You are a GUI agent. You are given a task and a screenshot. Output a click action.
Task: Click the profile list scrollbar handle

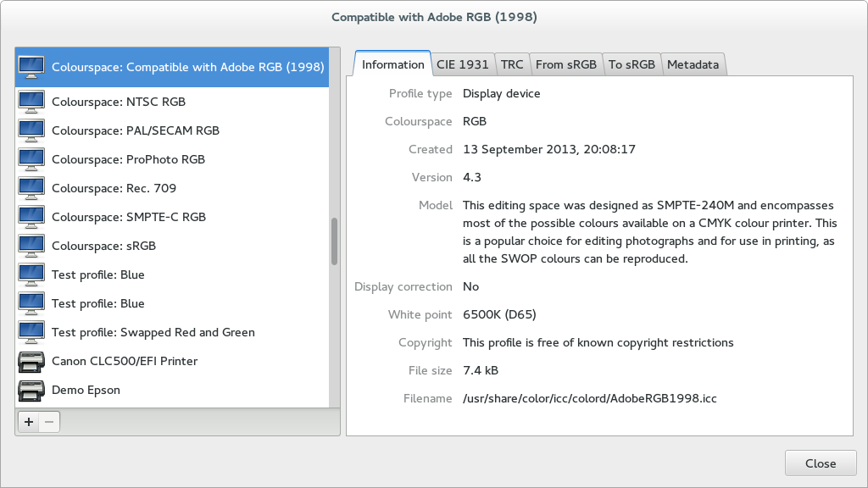[x=334, y=241]
